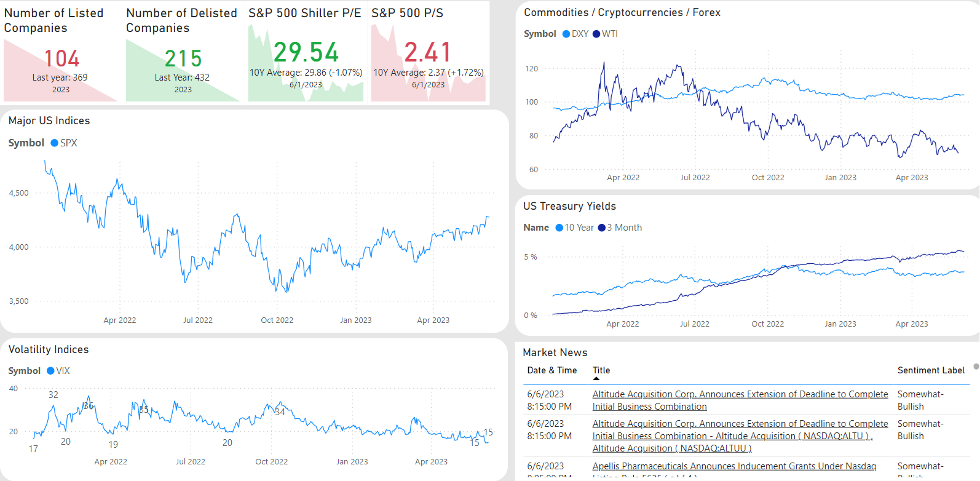Click the US Treasury Yields chart title

[569, 206]
